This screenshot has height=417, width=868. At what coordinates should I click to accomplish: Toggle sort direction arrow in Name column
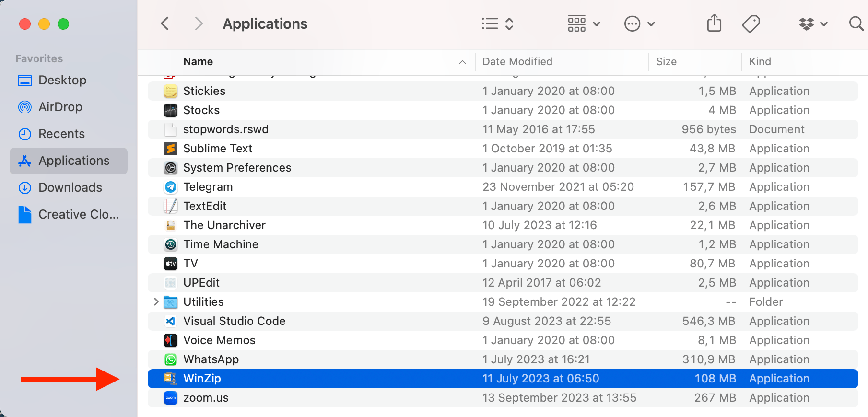[x=462, y=62]
